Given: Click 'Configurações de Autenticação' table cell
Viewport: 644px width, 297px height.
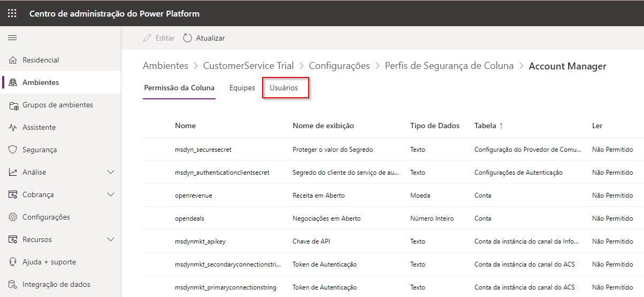Looking at the screenshot, I should [x=518, y=173].
